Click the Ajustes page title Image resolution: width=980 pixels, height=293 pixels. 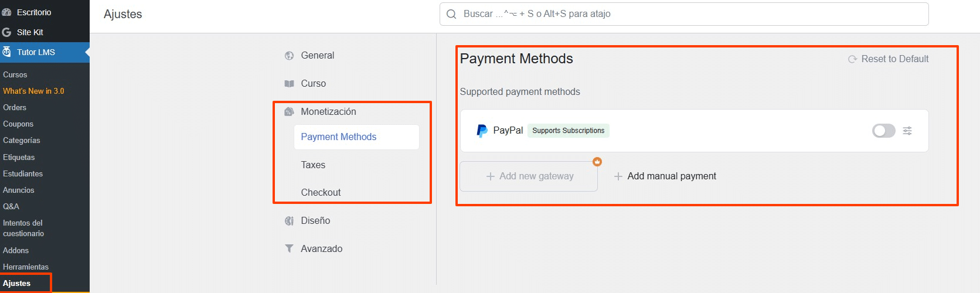click(123, 14)
